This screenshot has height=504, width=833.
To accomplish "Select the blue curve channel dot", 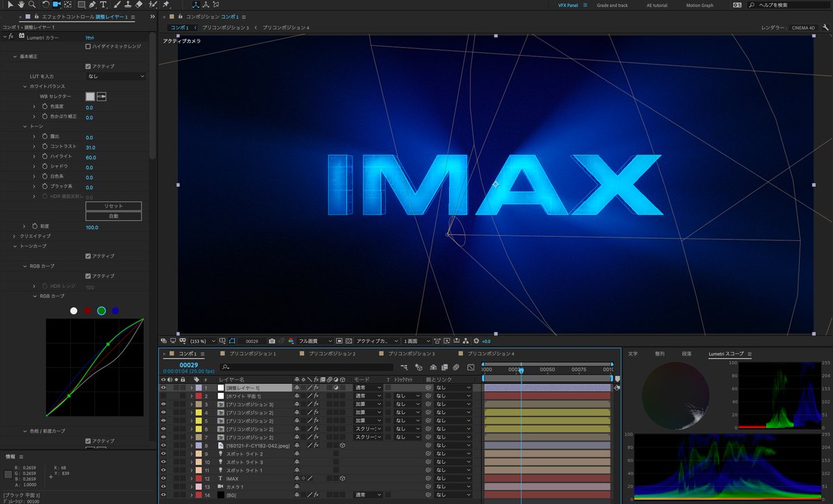I will [115, 310].
